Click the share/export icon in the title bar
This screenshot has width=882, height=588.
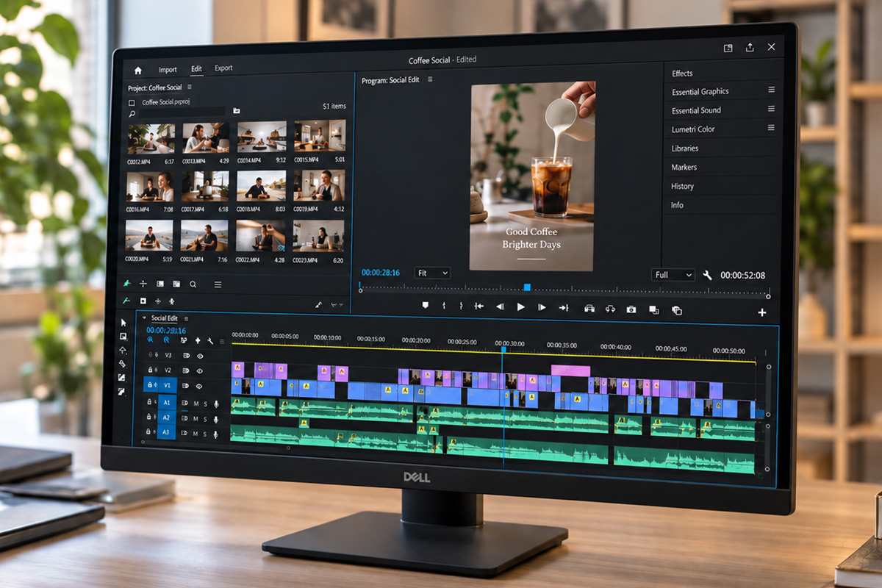pyautogui.click(x=750, y=47)
